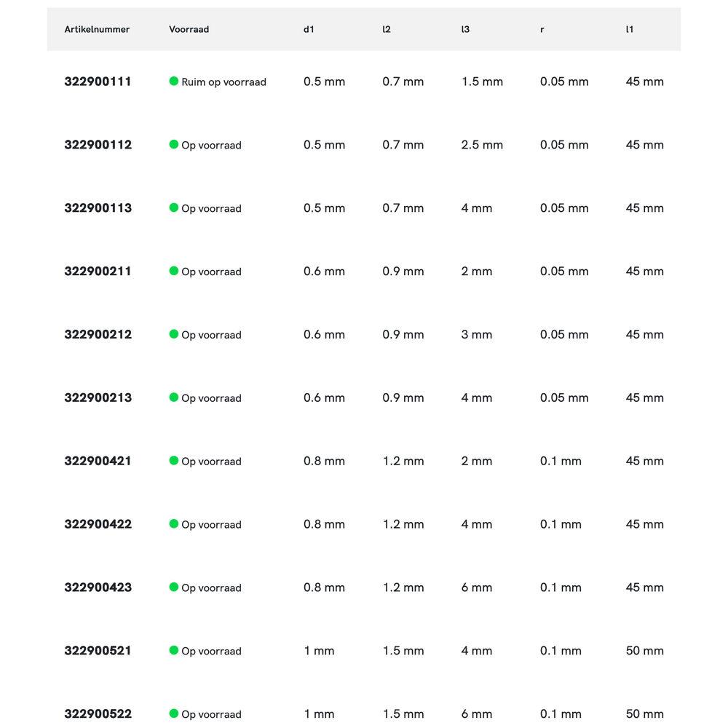Click the l3 column header
728x728 pixels.
pyautogui.click(x=465, y=30)
